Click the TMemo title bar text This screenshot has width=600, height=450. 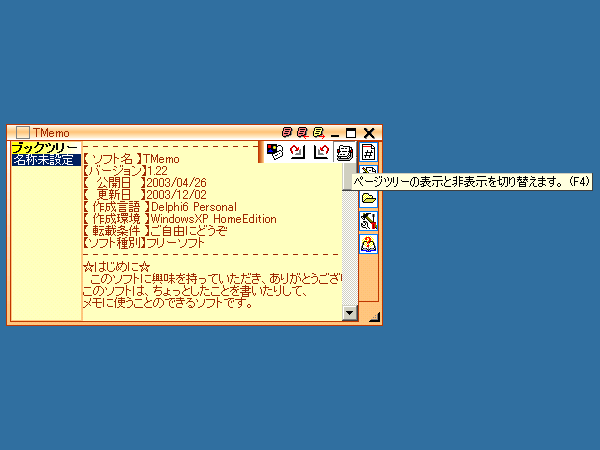point(51,133)
